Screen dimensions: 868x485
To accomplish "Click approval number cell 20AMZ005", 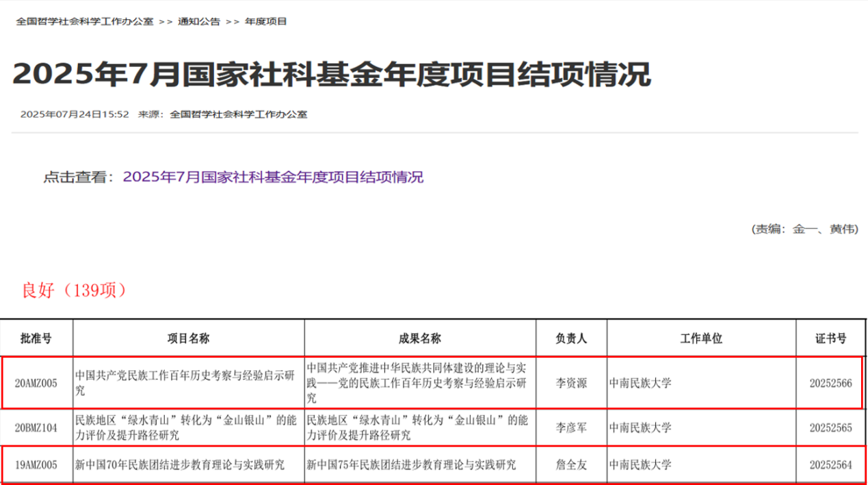I will 36,382.
